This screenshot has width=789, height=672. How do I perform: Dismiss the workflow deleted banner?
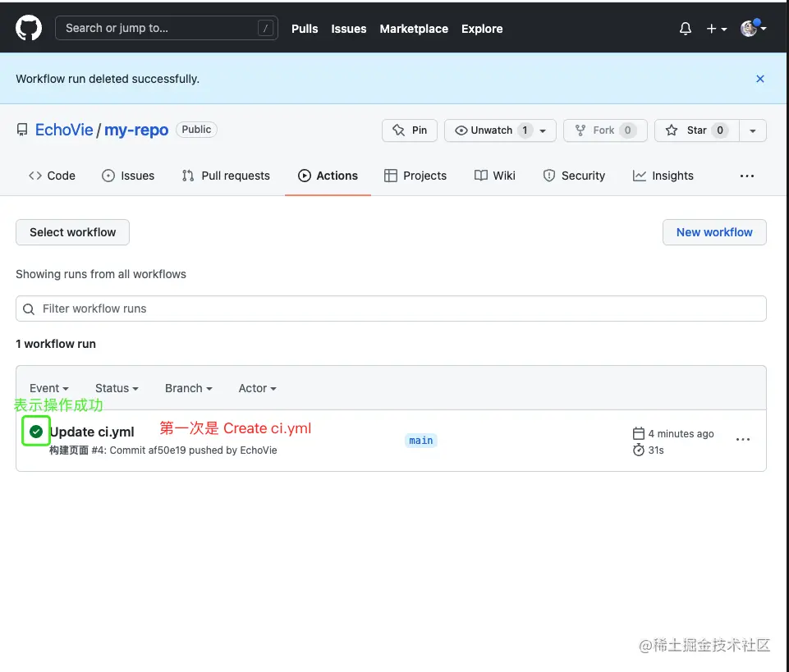point(759,79)
